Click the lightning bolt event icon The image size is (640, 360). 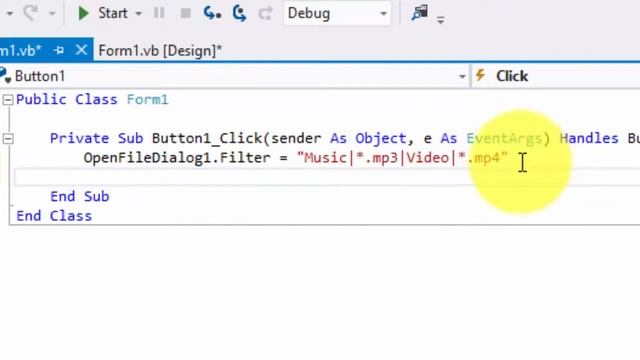coord(480,75)
